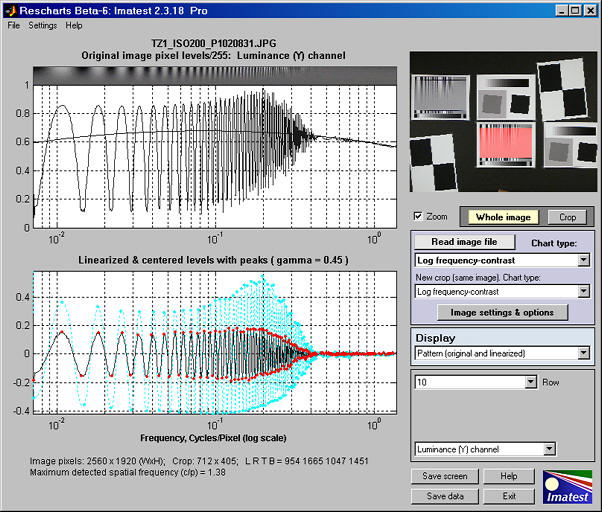Click the file name TZ1_ISO200_P1020831.JPG title
The height and width of the screenshot is (512, 602).
[213, 43]
